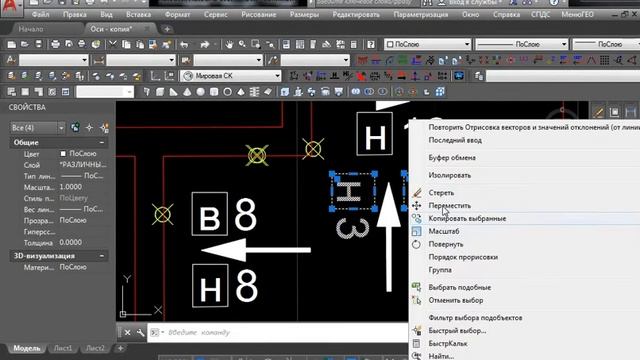Choose Копировать выбранные from context menu
Viewport: 640px width, 360px height.
[x=525, y=219]
